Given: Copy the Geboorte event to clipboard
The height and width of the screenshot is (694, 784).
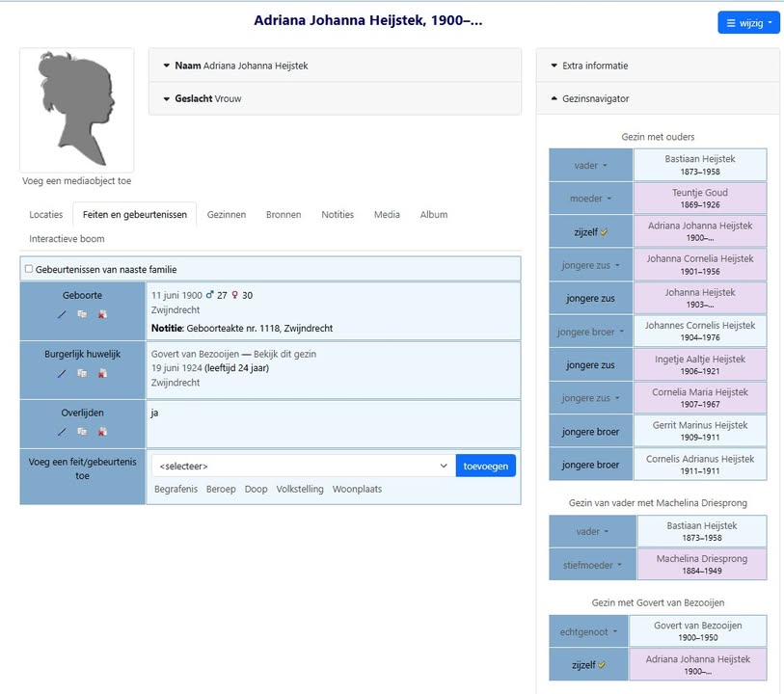Looking at the screenshot, I should pyautogui.click(x=82, y=314).
